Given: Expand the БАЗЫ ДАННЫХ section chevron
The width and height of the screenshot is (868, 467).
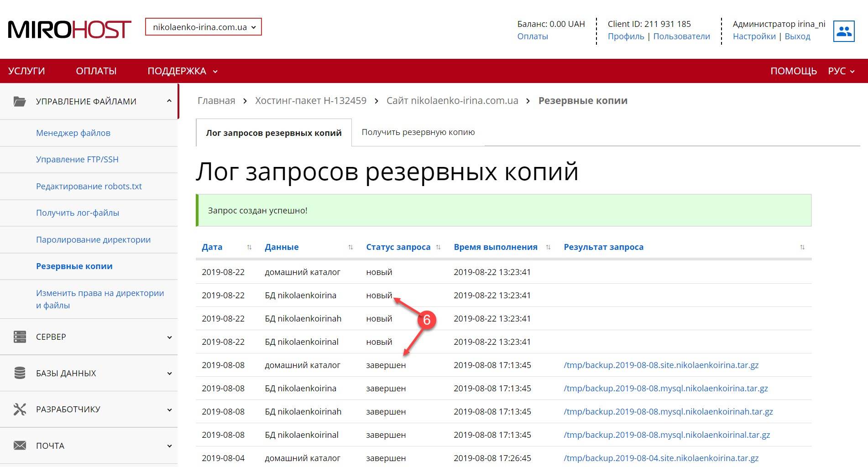Looking at the screenshot, I should tap(169, 373).
